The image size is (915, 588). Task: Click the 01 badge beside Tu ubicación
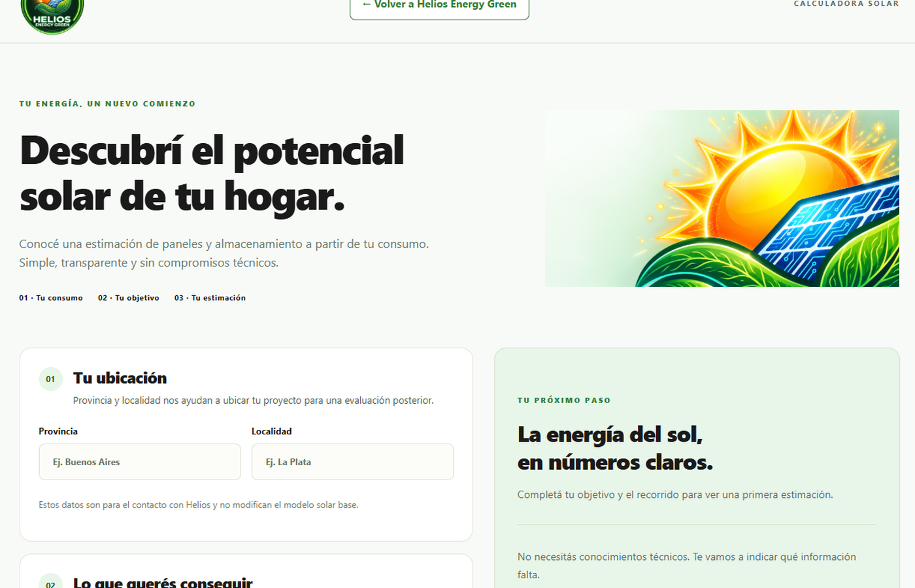50,379
